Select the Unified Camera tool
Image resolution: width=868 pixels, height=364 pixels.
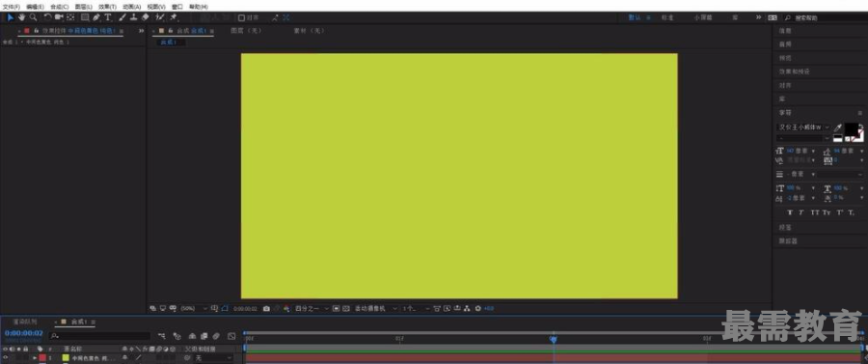(x=59, y=17)
